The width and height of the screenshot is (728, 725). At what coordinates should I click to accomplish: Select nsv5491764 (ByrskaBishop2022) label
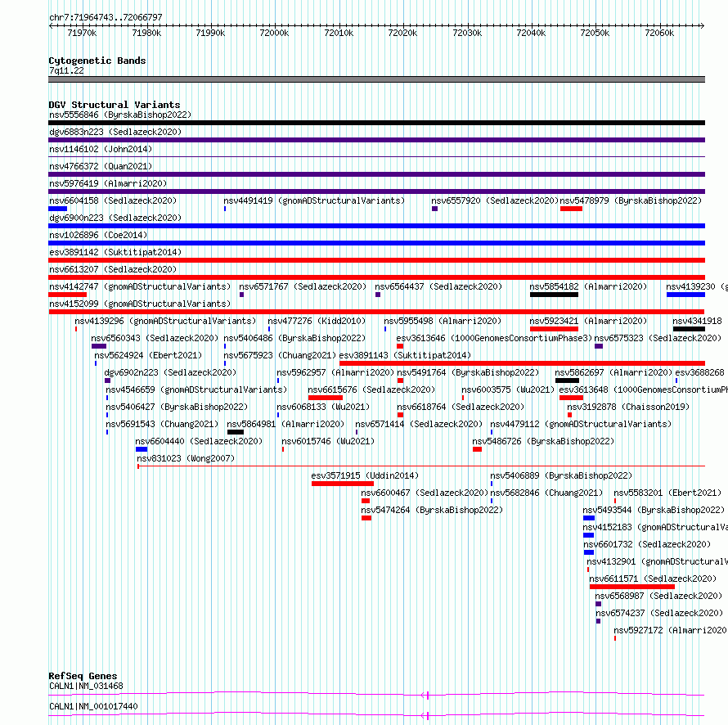click(468, 372)
